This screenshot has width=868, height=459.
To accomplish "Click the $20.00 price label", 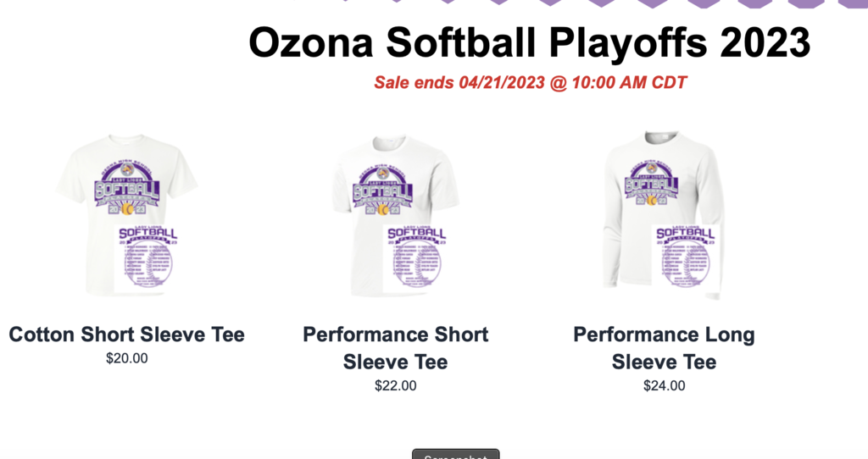I will click(x=126, y=358).
